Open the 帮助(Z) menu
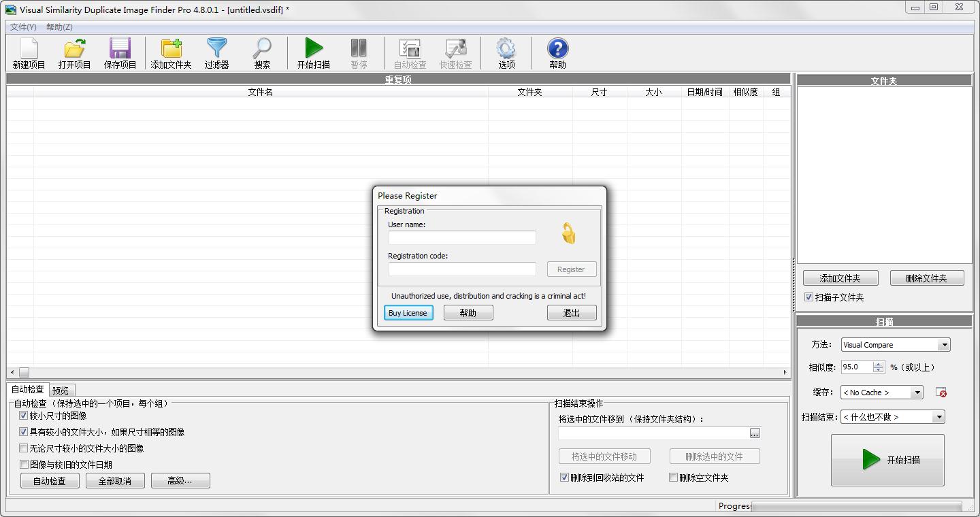 pos(59,27)
